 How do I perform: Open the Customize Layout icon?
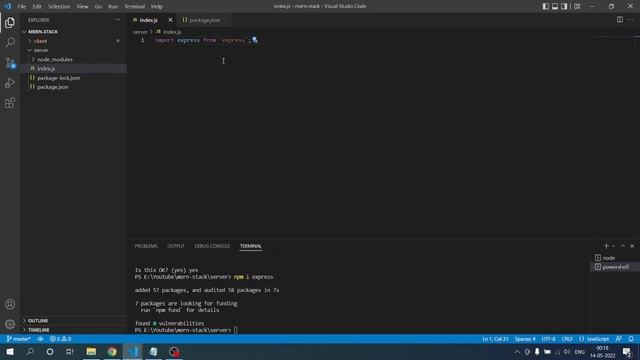[577, 6]
